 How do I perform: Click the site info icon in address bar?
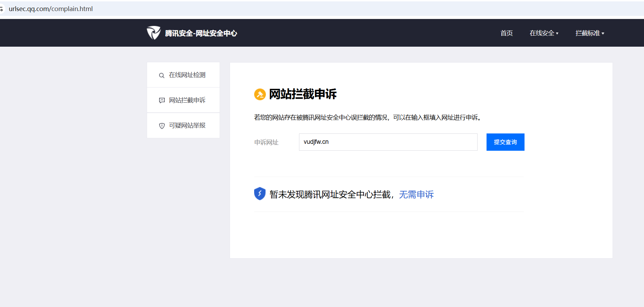[2, 9]
